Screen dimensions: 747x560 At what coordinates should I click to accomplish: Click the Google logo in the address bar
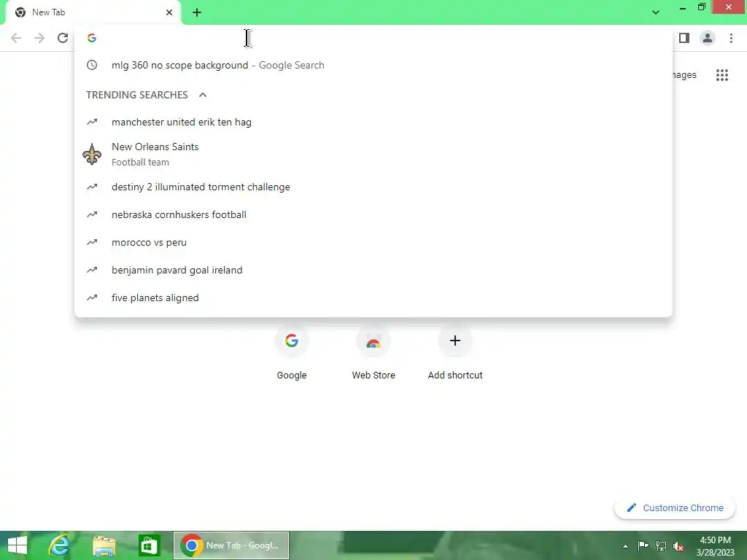click(92, 38)
